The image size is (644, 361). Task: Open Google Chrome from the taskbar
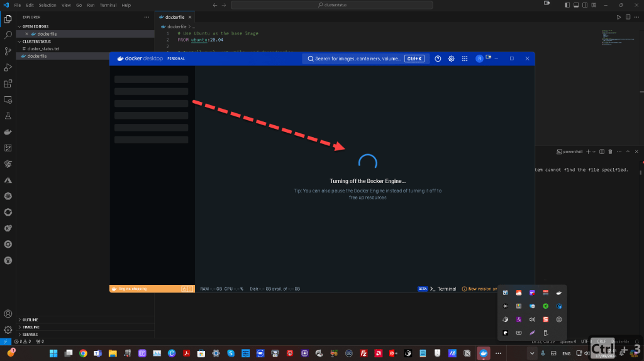(83, 353)
